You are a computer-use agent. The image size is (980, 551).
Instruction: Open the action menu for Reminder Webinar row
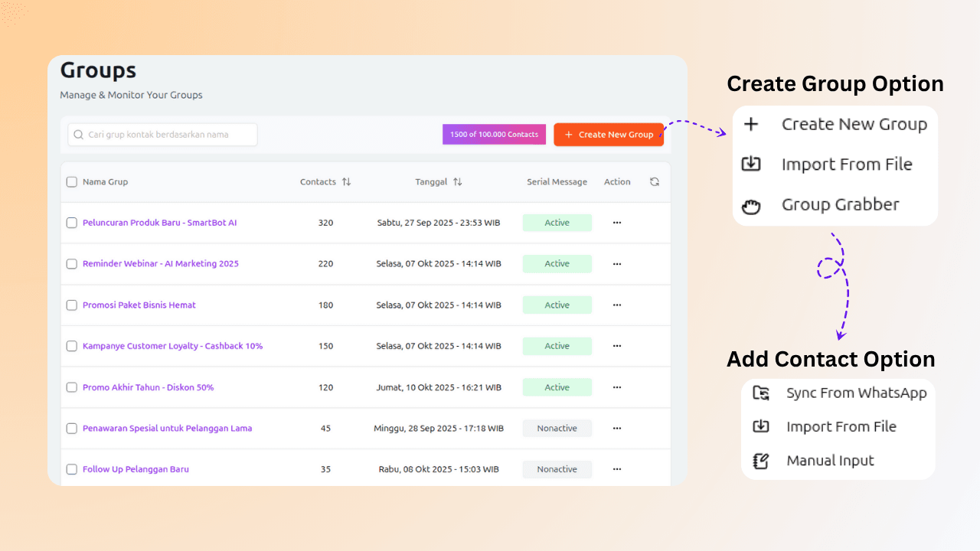[617, 264]
